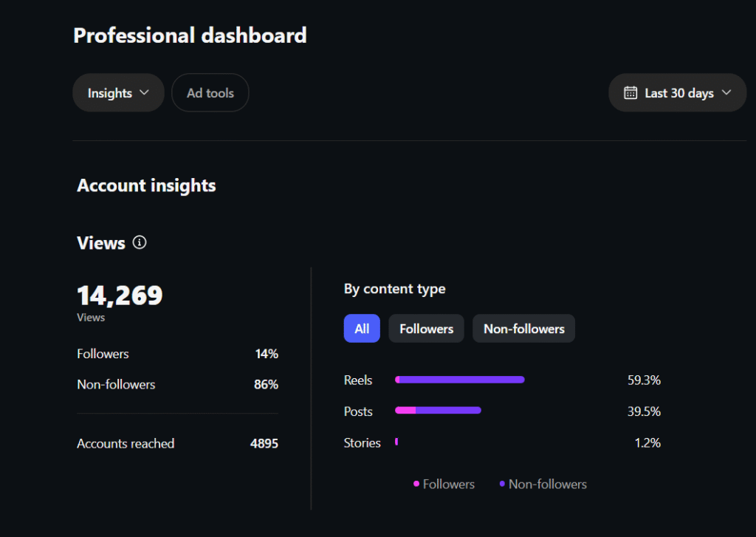Click the small Stories views bar

(396, 442)
